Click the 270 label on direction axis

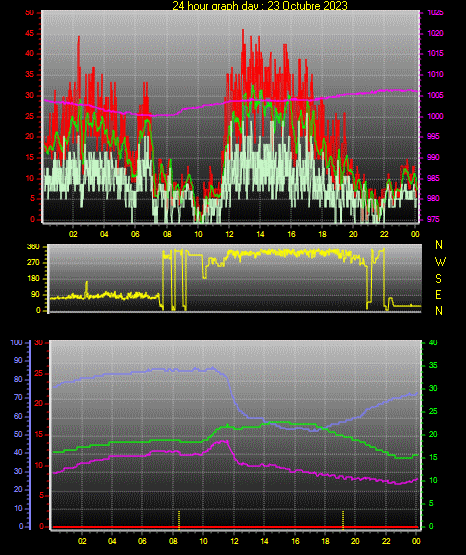(33, 263)
